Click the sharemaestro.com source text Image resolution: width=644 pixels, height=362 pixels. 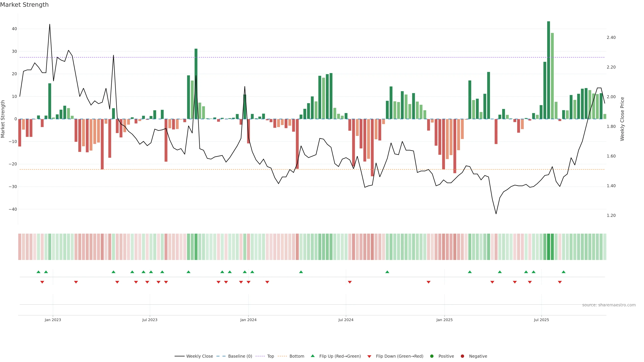click(x=609, y=305)
